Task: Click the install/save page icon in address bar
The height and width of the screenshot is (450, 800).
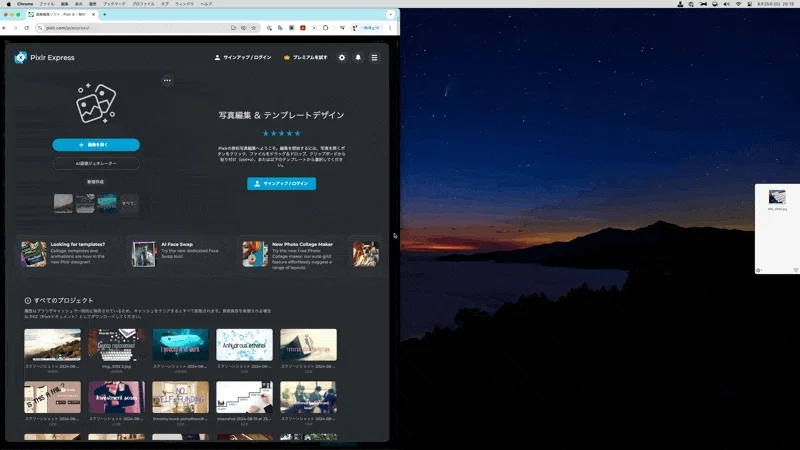Action: [233, 28]
